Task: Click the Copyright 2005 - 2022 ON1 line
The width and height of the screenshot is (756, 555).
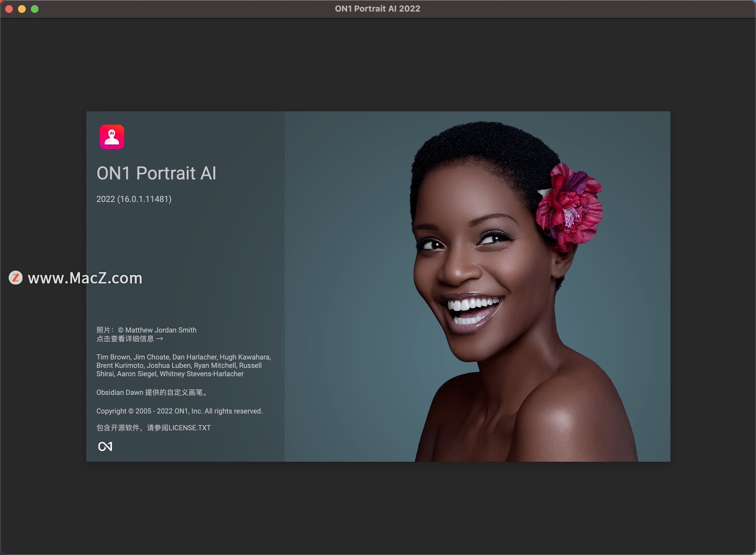Action: 180,411
